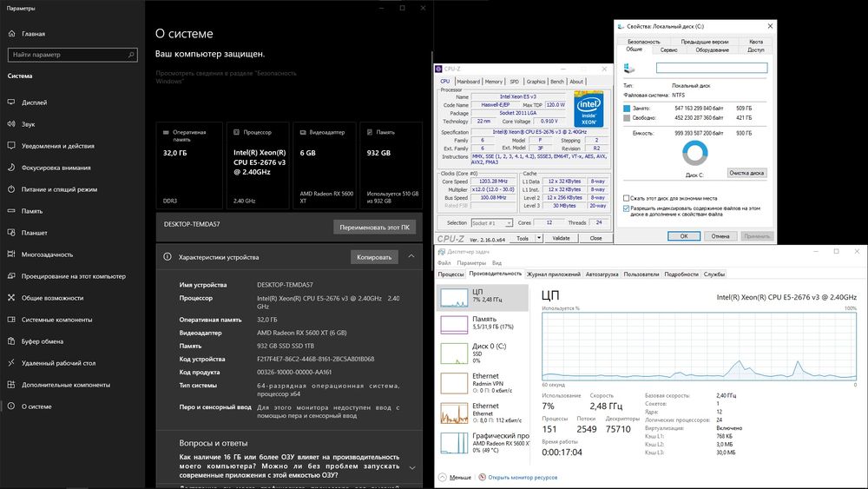868x489 pixels.
Task: Open the Службы tab in Task Manager
Action: coord(714,274)
